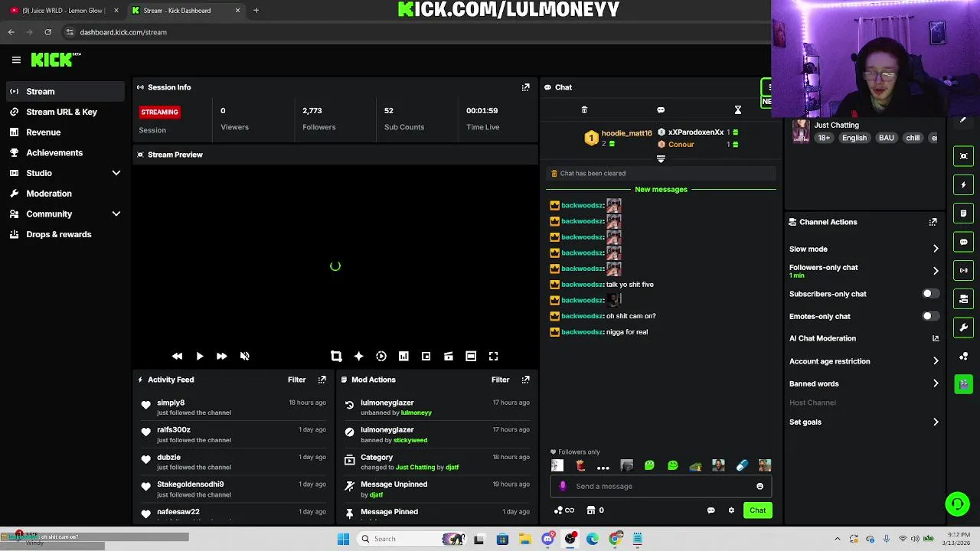
Task: Open Account age restriction settings
Action: (x=864, y=361)
